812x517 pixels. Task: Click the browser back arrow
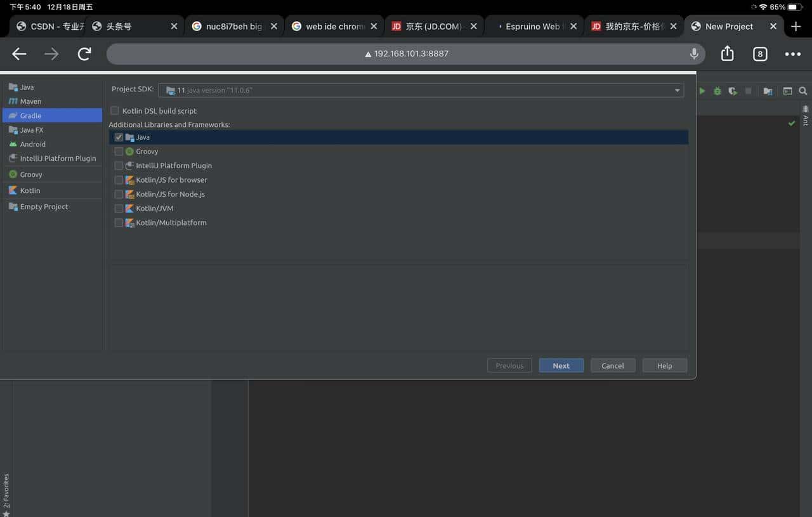click(x=18, y=54)
